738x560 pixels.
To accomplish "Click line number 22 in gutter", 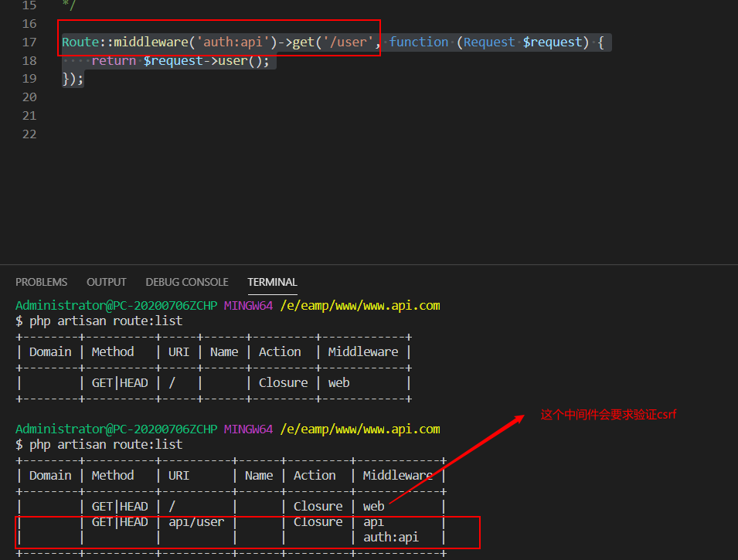I will point(29,134).
